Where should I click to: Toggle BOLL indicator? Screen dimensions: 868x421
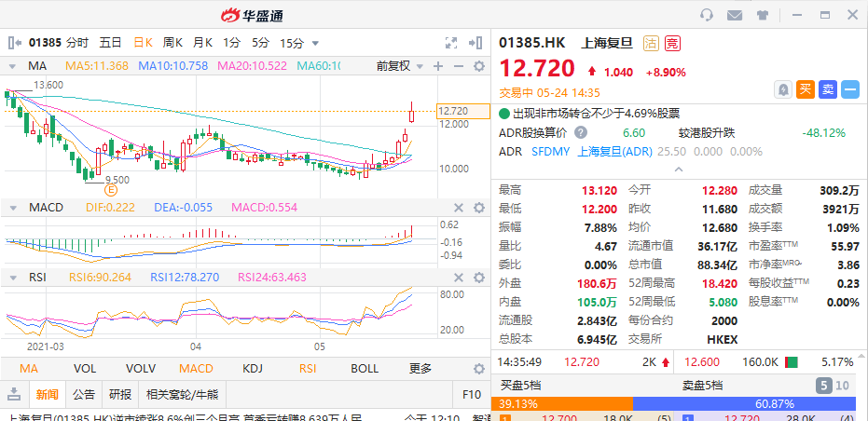(x=365, y=369)
